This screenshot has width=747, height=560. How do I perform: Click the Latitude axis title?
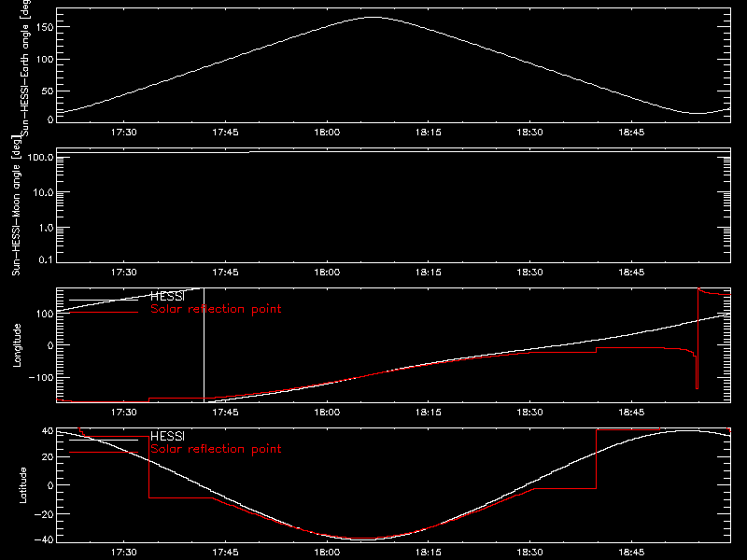[x=22, y=484]
